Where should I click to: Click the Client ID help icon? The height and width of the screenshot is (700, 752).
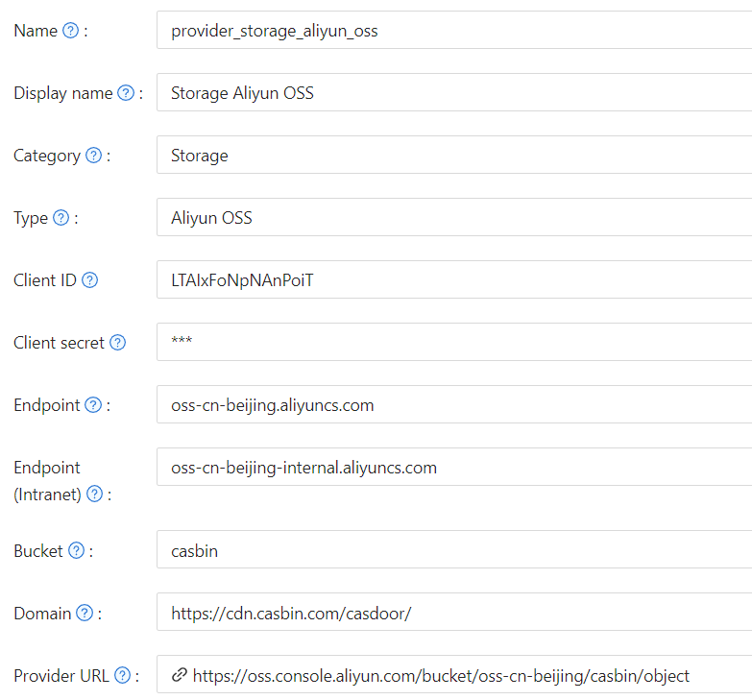tap(89, 280)
